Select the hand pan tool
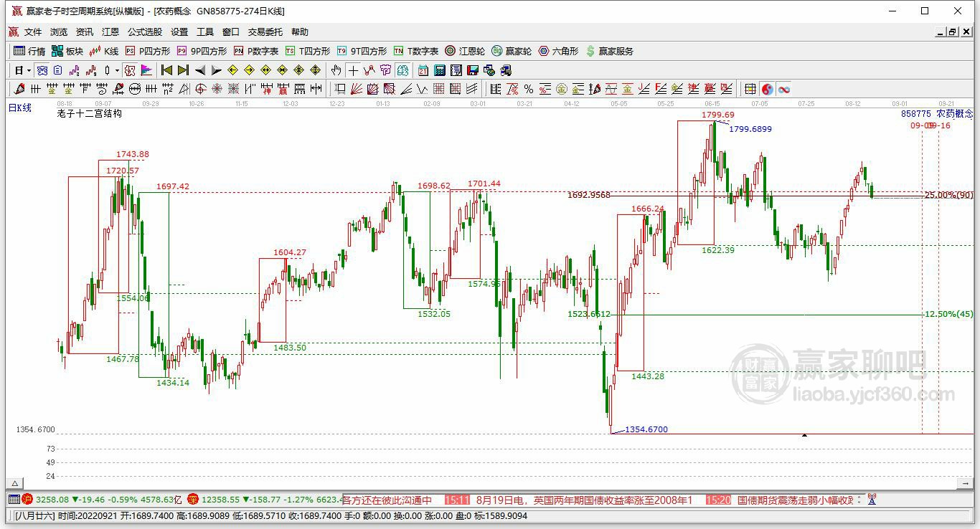This screenshot has height=529, width=980. (336, 70)
